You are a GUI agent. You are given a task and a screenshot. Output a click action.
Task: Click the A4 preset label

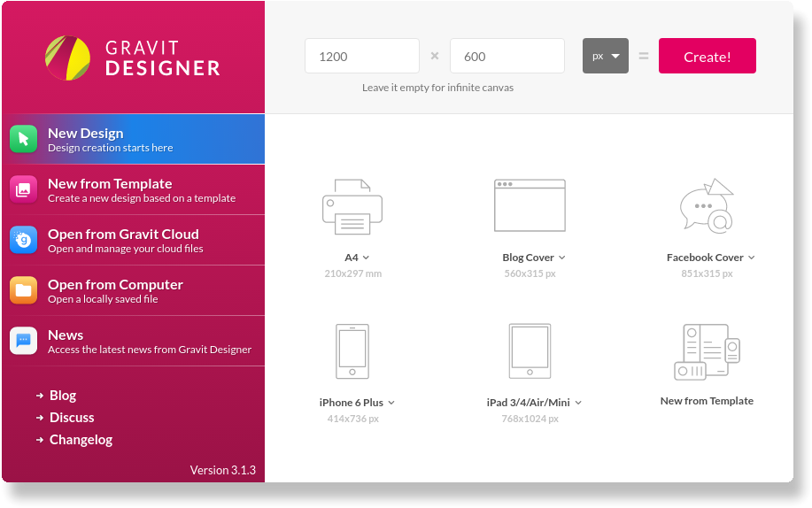pos(352,258)
